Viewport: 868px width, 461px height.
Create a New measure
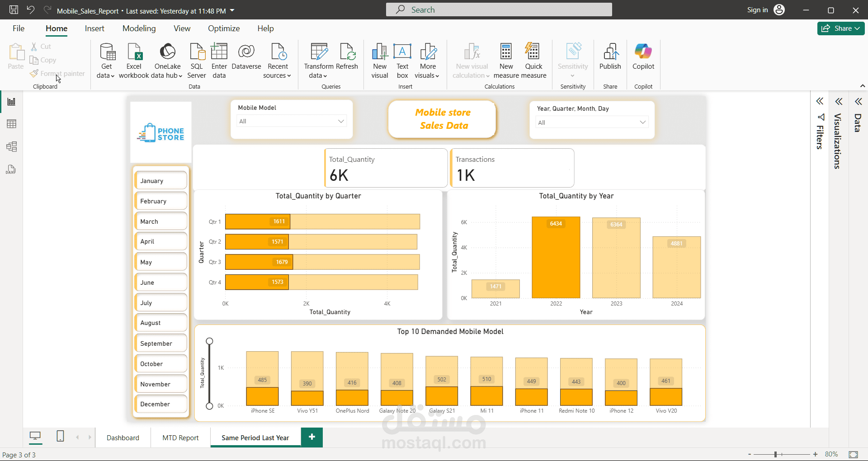[x=506, y=61]
